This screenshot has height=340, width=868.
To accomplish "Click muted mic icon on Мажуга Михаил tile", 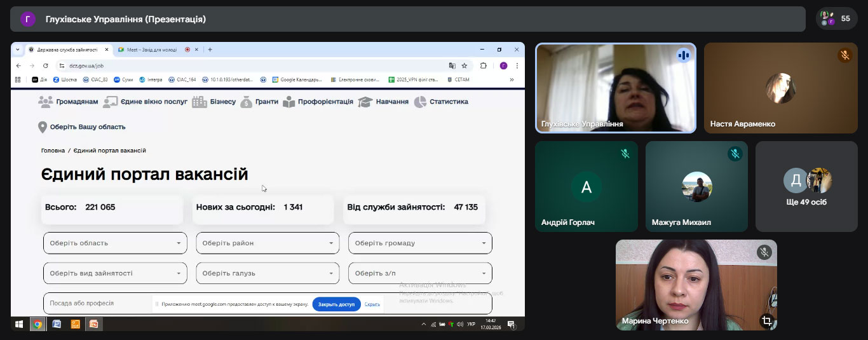I will click(735, 153).
